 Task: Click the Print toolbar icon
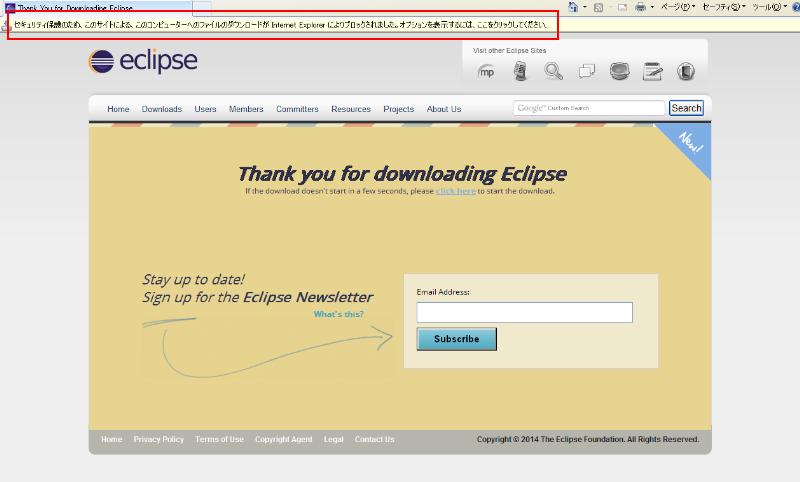641,7
